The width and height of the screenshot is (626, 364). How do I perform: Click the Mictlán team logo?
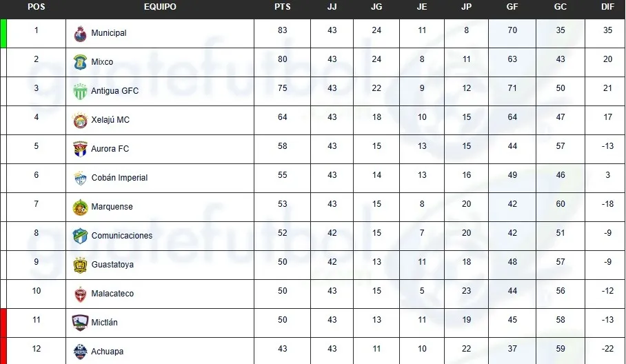[81, 323]
